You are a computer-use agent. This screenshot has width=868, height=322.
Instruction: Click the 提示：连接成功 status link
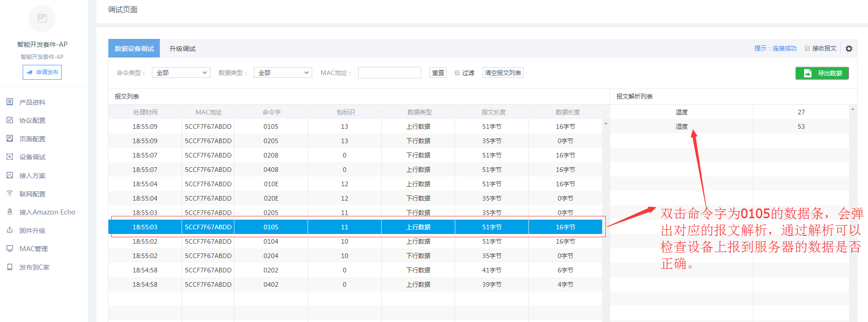[775, 48]
